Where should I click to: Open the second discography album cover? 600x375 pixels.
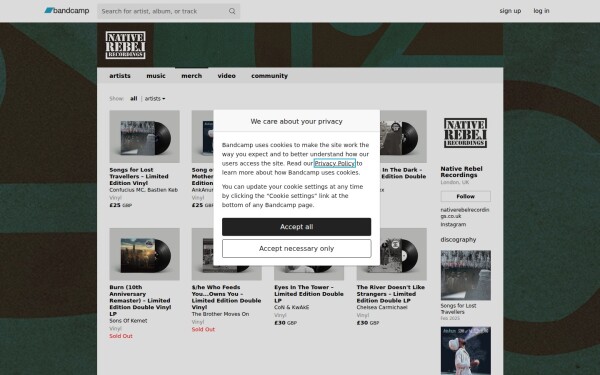(465, 351)
